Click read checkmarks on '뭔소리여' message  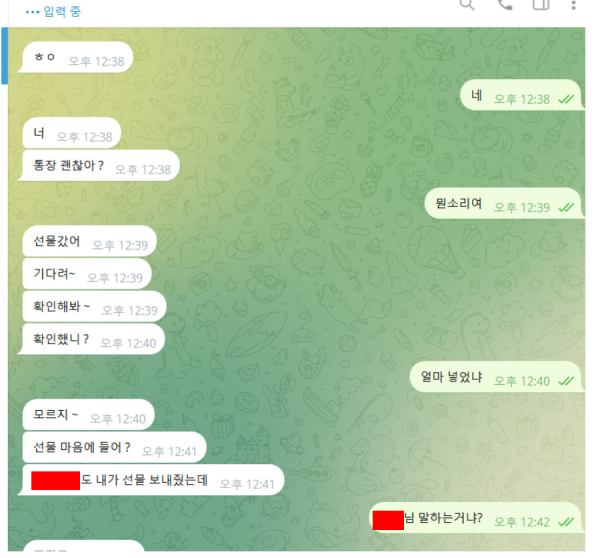click(566, 208)
